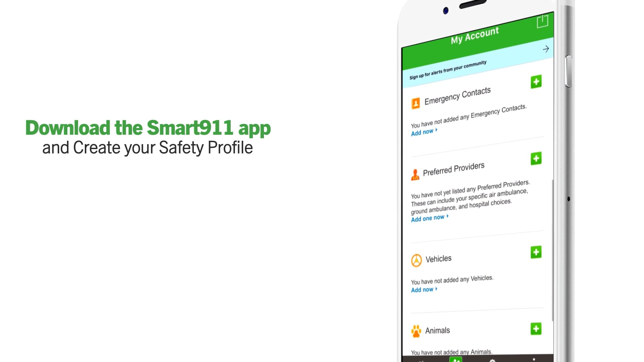Tap the Animals paw print icon
Viewport: 644px width, 362px height.
[x=416, y=331]
